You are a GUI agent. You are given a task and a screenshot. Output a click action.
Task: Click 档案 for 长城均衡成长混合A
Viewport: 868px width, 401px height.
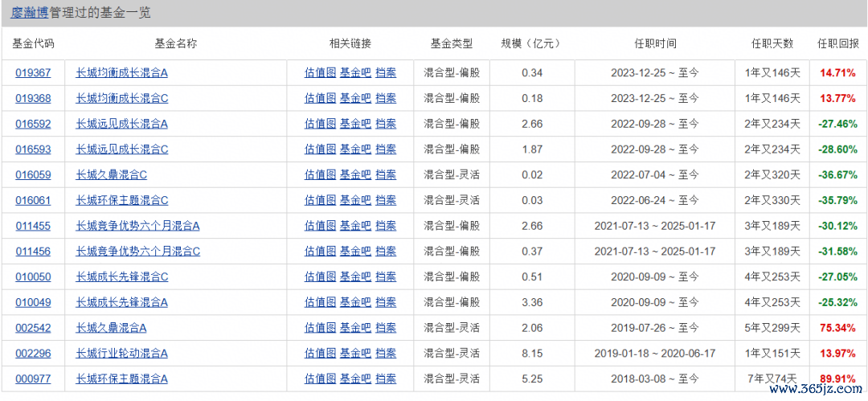point(386,72)
